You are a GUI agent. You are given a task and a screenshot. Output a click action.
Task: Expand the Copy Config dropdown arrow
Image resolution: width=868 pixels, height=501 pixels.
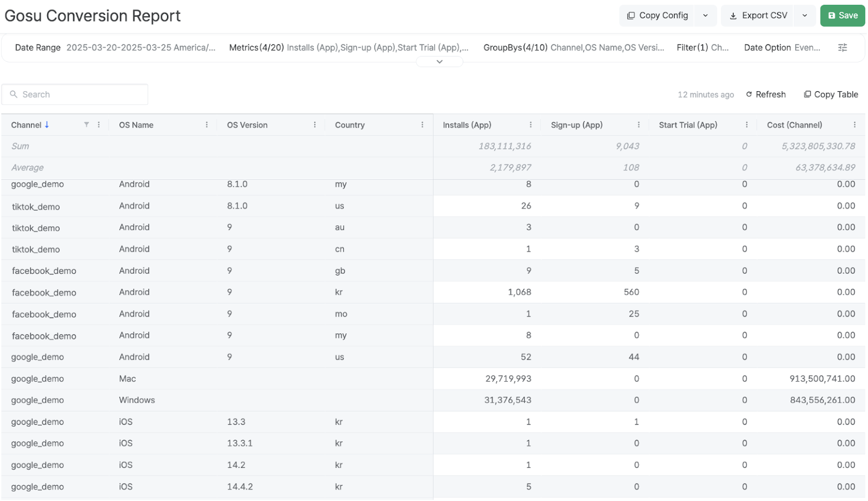pyautogui.click(x=705, y=16)
